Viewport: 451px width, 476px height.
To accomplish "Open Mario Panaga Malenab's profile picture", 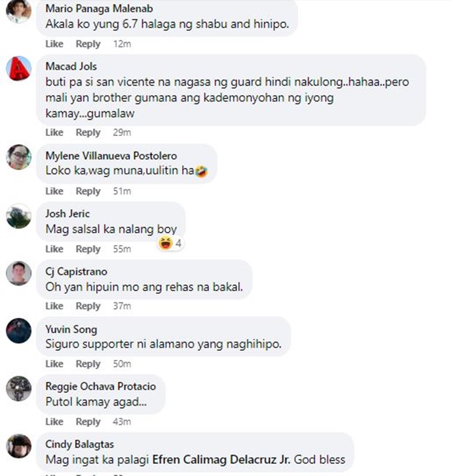I will pos(19,11).
